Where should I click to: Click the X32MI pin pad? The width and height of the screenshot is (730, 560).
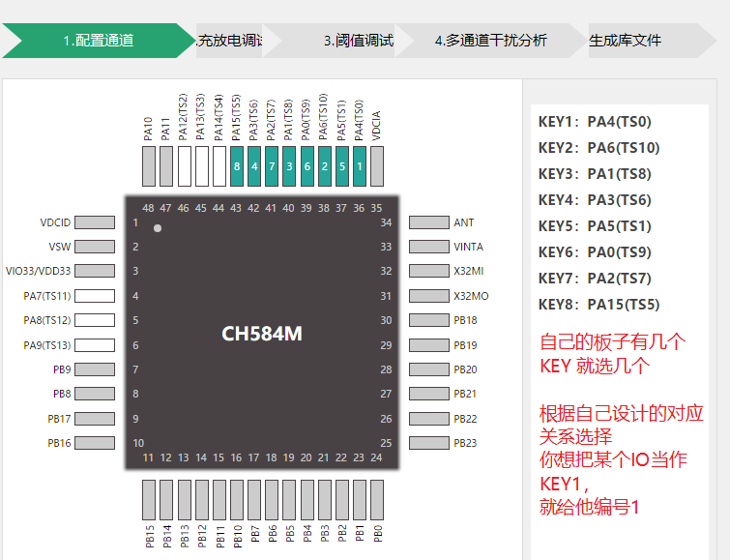pos(429,271)
